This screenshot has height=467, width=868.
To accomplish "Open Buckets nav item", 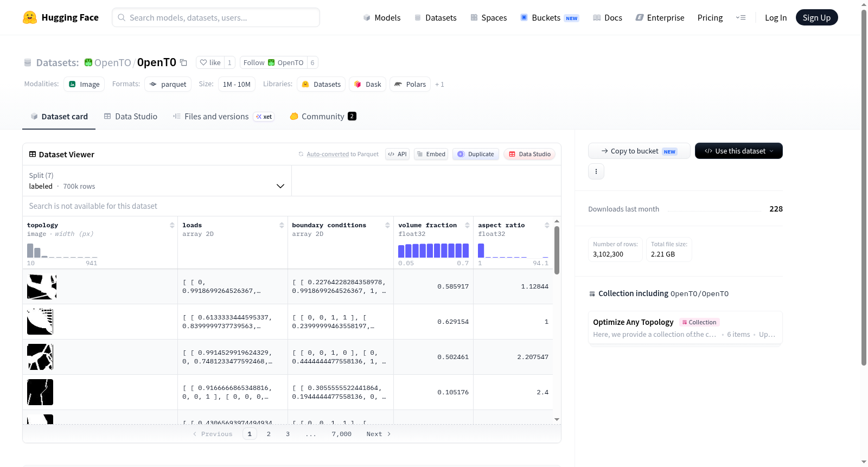I will (x=550, y=17).
